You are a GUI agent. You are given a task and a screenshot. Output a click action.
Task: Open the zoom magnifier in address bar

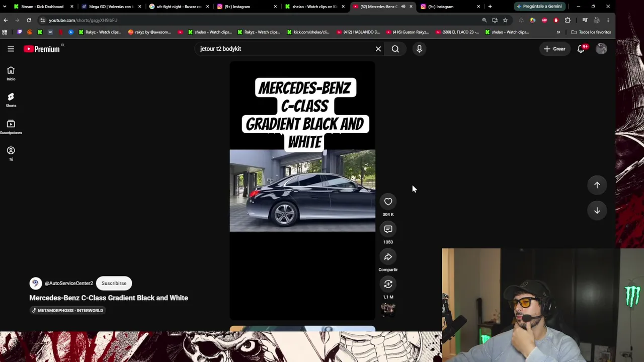click(485, 20)
